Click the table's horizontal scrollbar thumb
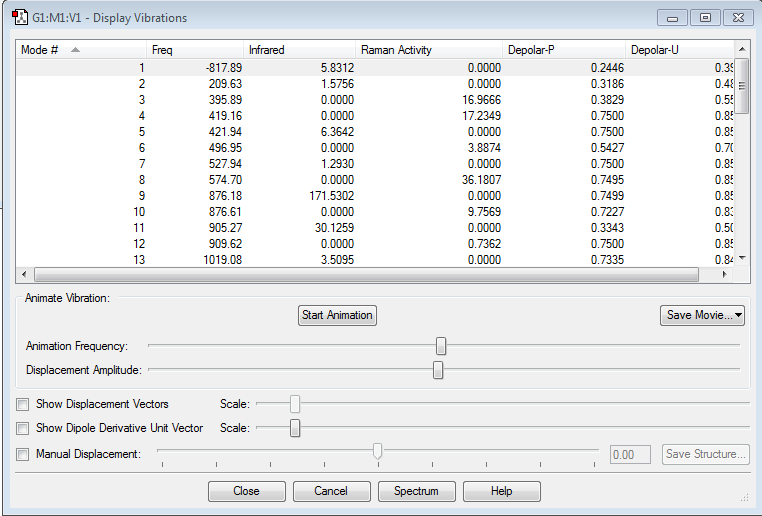Screen dimensions: 762x516 366,275
